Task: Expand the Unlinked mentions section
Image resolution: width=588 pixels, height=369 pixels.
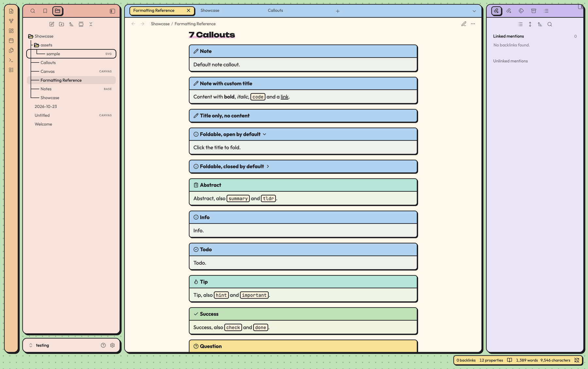Action: point(510,61)
